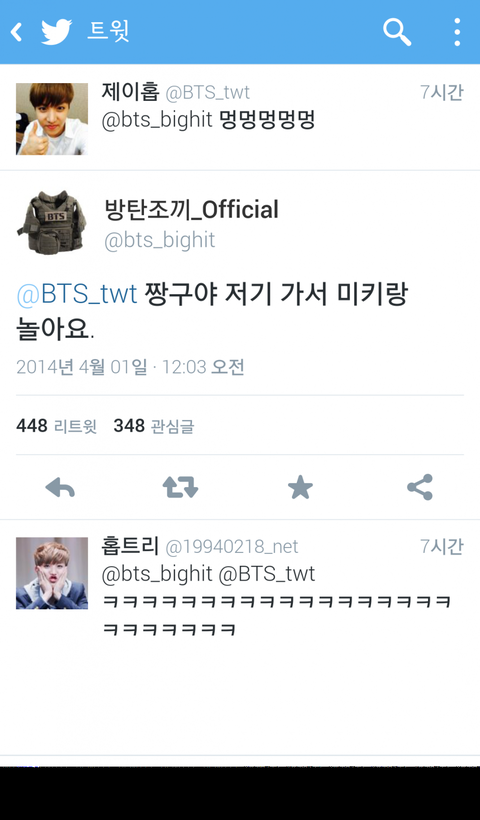Screen dimensions: 480x820
Task: Favorite the tweet with star icon
Action: (300, 487)
